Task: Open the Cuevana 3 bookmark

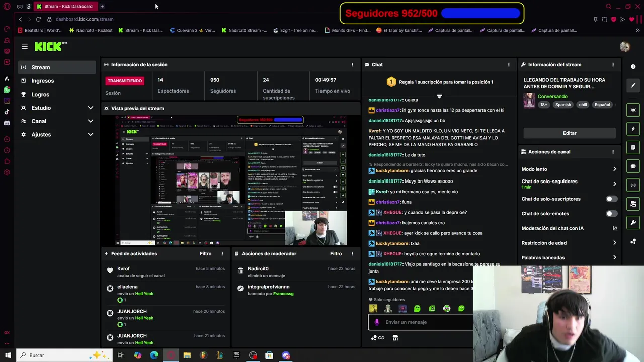Action: pos(192,30)
